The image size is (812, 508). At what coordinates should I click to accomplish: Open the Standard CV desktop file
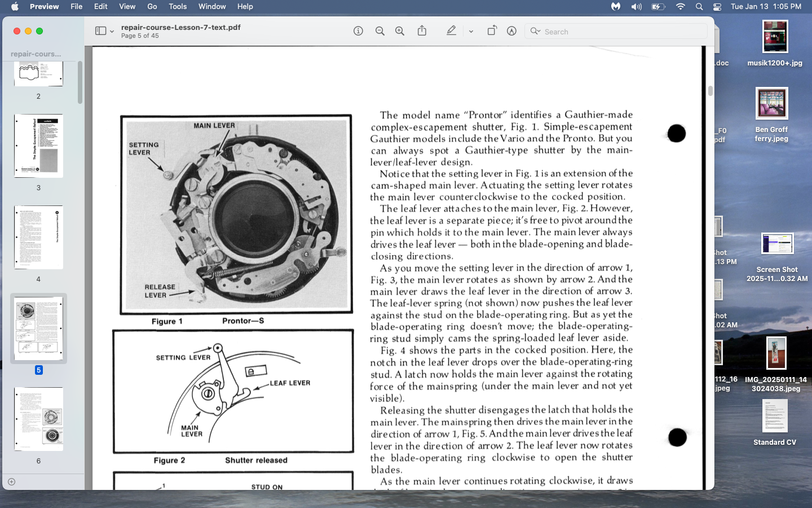coord(775,418)
